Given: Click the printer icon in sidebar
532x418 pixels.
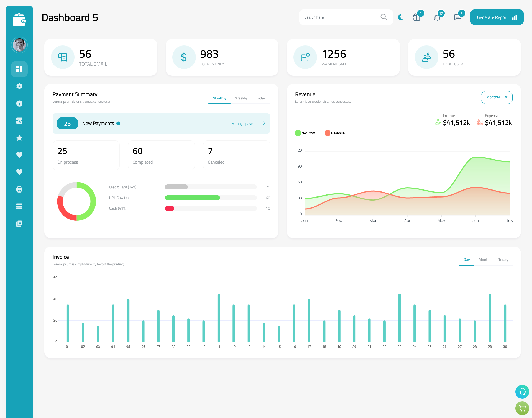Looking at the screenshot, I should (19, 189).
